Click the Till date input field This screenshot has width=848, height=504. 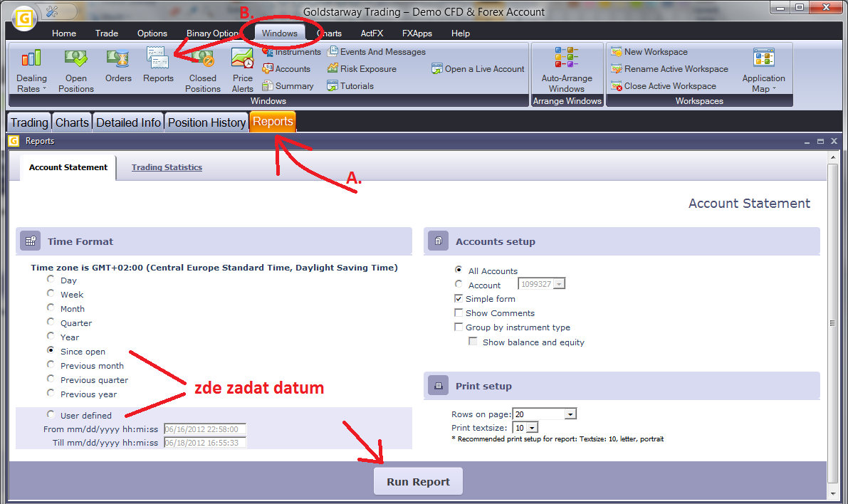pos(205,443)
